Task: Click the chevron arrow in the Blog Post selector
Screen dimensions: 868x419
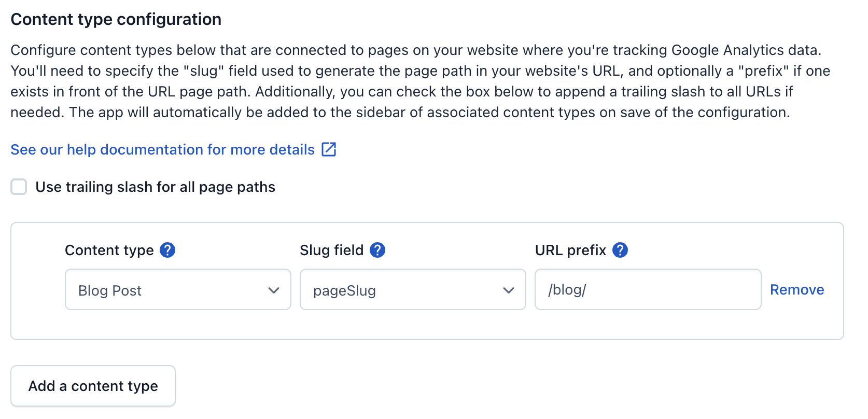Action: point(274,290)
